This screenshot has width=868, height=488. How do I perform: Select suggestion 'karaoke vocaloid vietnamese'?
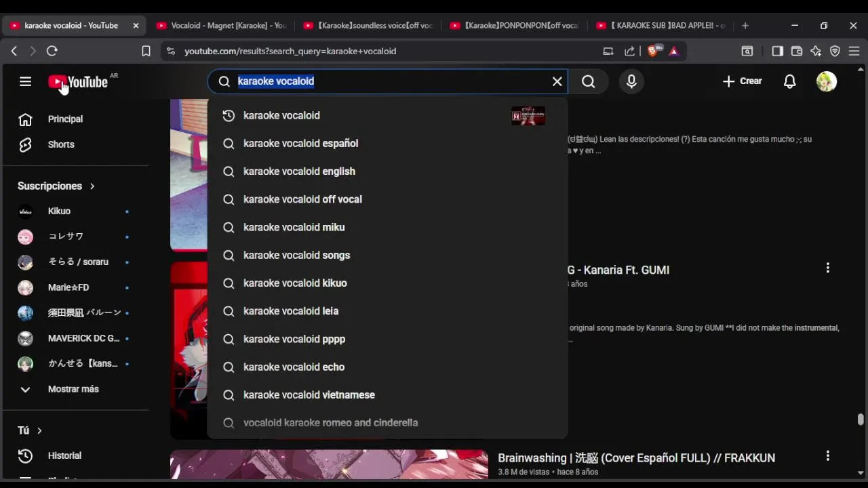tap(387, 395)
